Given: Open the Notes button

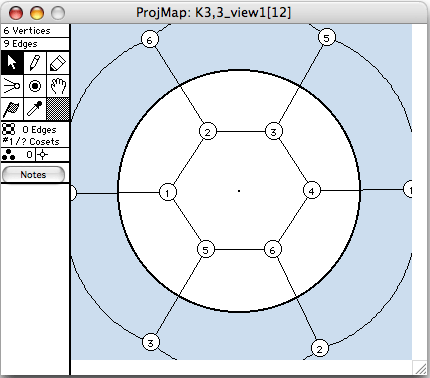Looking at the screenshot, I should [x=33, y=174].
